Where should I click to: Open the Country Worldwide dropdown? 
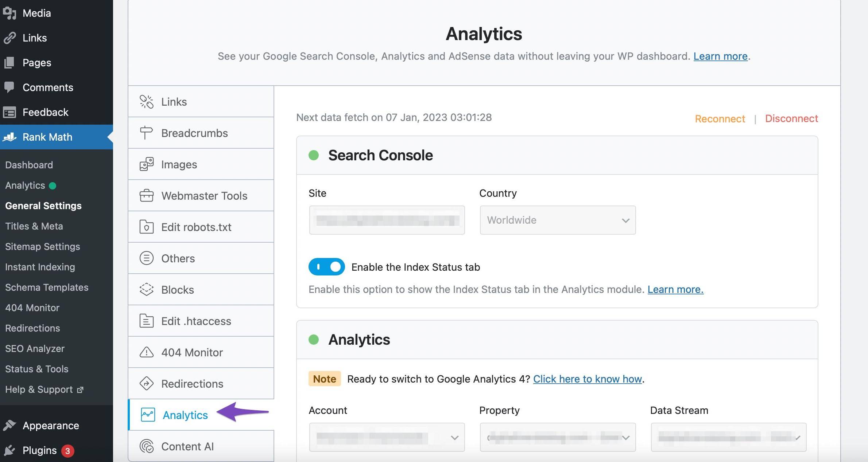pos(557,220)
